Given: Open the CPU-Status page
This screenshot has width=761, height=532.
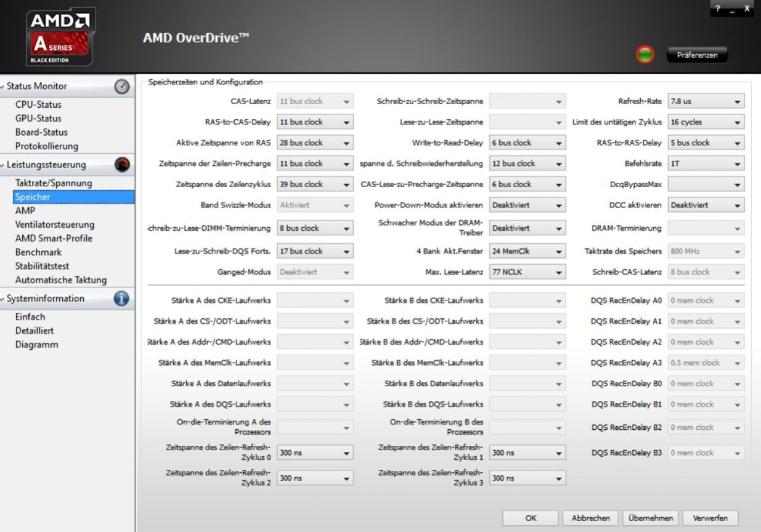Looking at the screenshot, I should 38,105.
